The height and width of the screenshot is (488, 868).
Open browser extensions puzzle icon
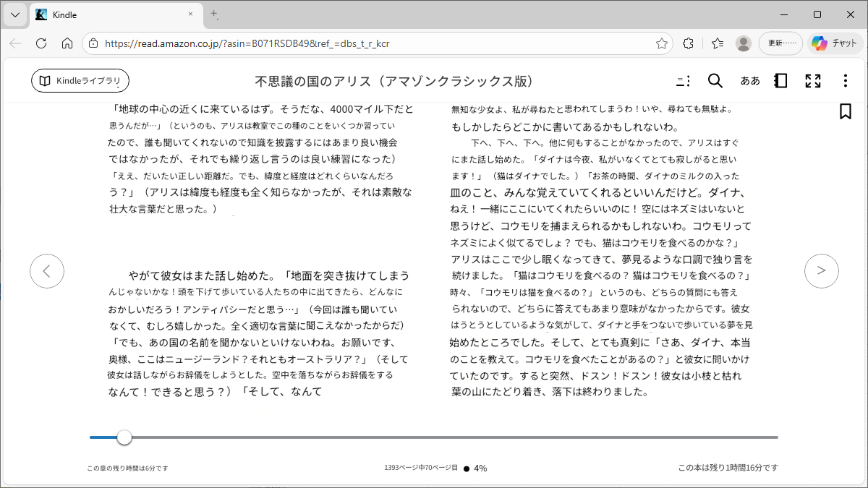click(x=689, y=43)
